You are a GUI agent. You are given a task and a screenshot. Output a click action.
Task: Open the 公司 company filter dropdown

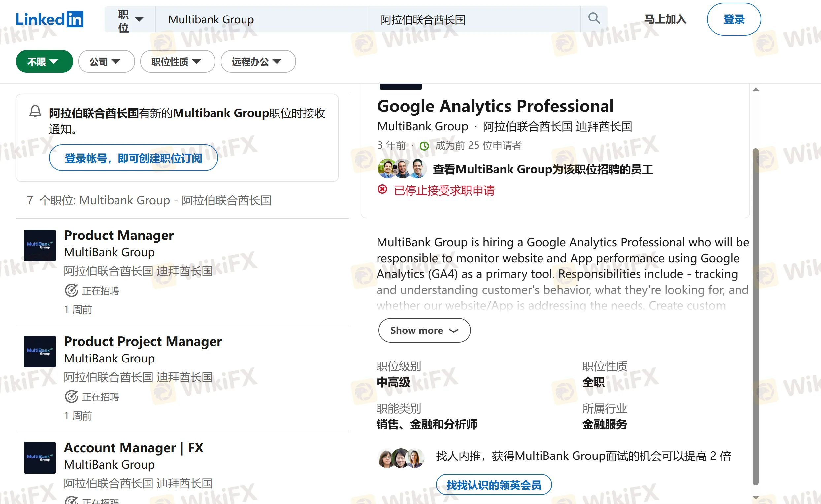(106, 61)
